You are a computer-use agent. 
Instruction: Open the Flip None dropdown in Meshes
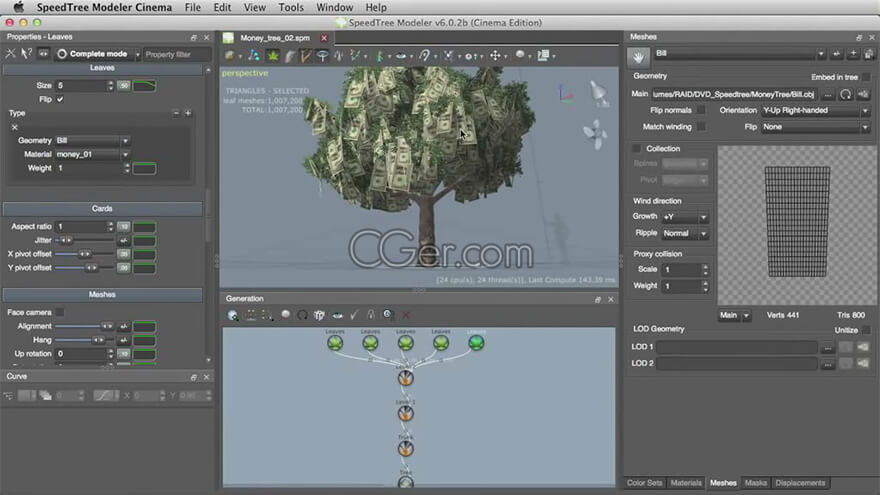(815, 127)
